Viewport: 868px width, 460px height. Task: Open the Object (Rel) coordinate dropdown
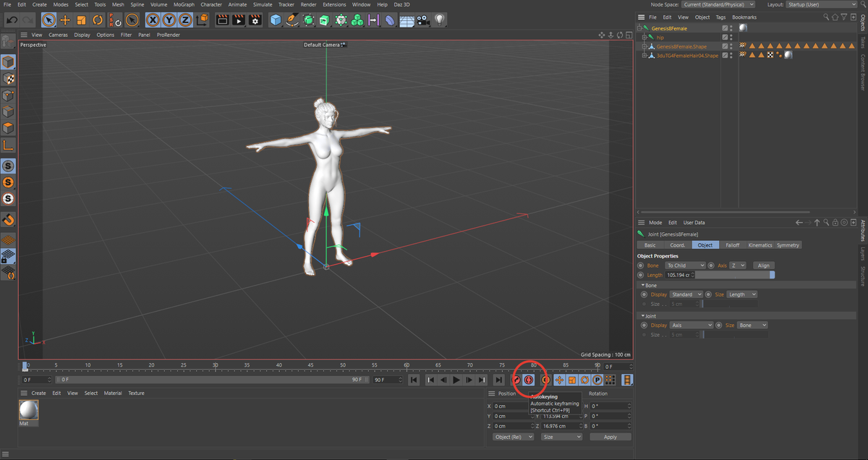(x=513, y=437)
